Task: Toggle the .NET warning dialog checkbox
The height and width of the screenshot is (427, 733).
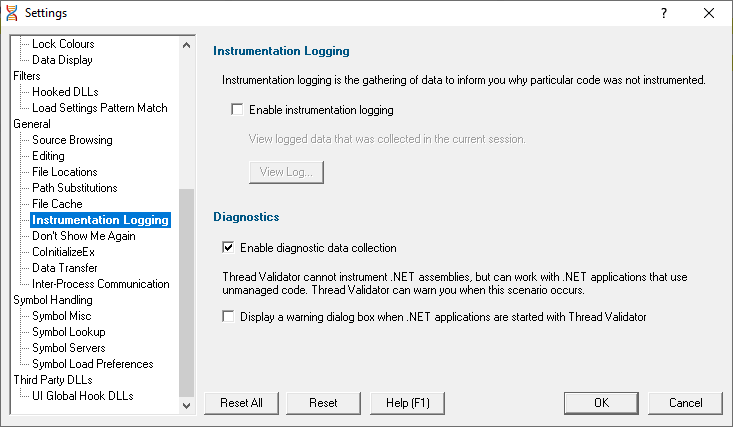Action: 228,317
